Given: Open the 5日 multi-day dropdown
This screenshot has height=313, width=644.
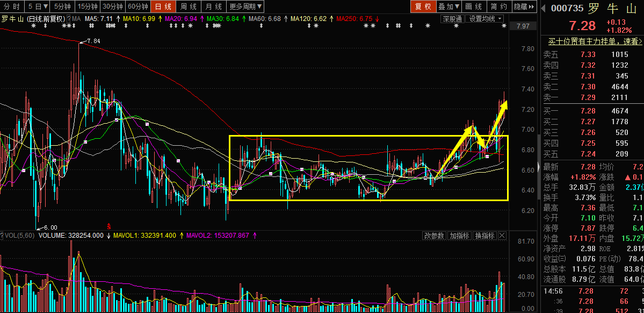Looking at the screenshot, I should pos(38,6).
